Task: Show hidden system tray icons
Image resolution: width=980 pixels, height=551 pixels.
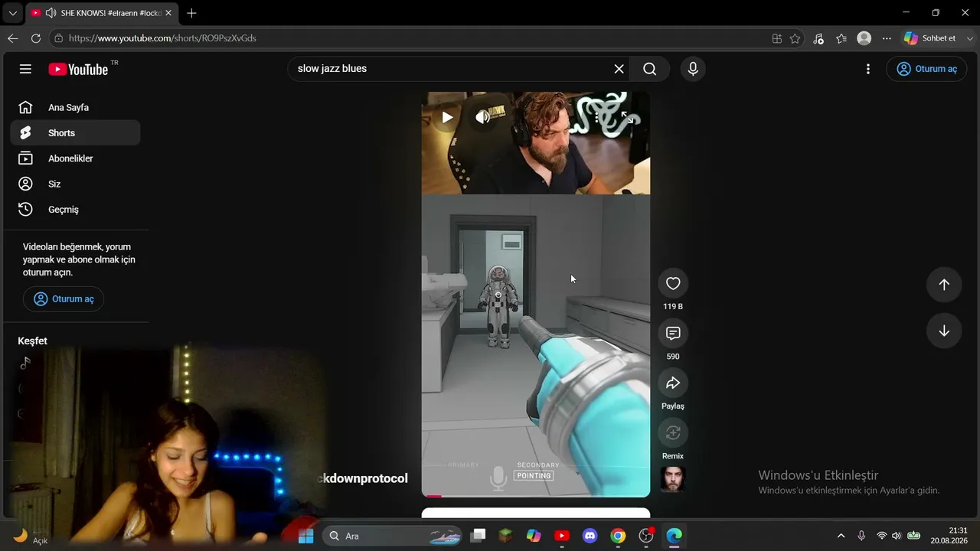Action: pos(841,536)
